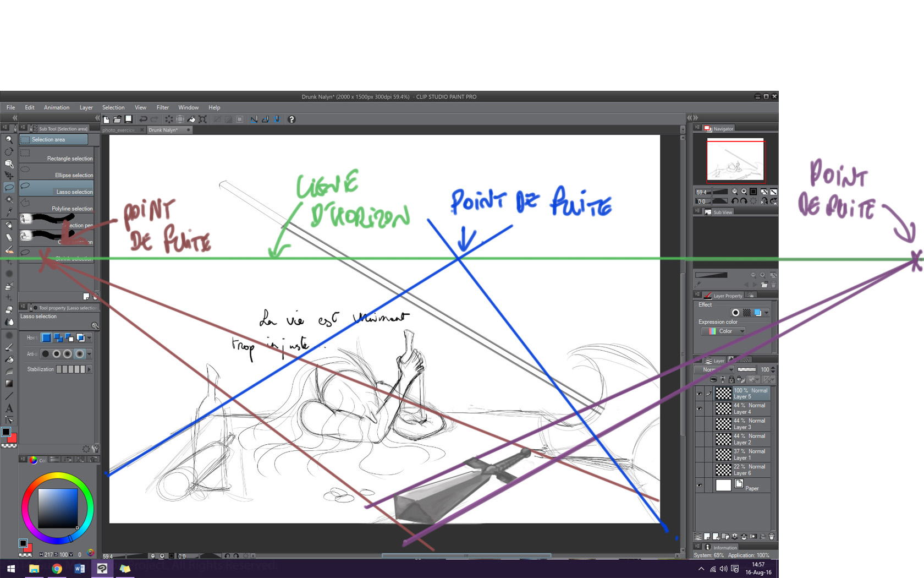Image resolution: width=924 pixels, height=578 pixels.
Task: Select the Text tool
Action: tap(9, 408)
